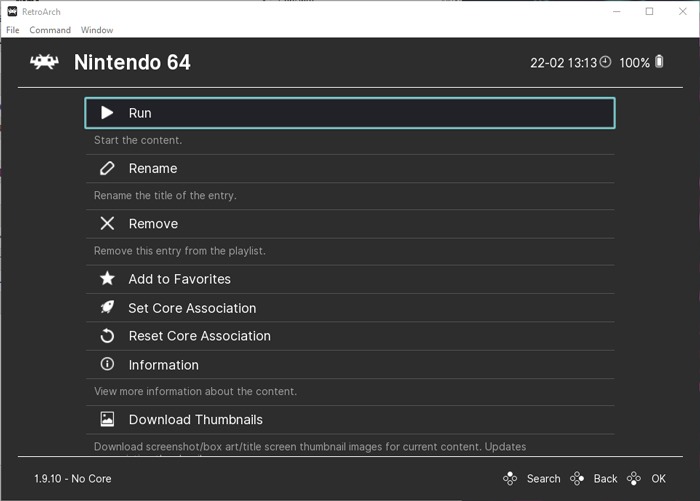
Task: Click the battery icon next to 100%
Action: pyautogui.click(x=659, y=62)
